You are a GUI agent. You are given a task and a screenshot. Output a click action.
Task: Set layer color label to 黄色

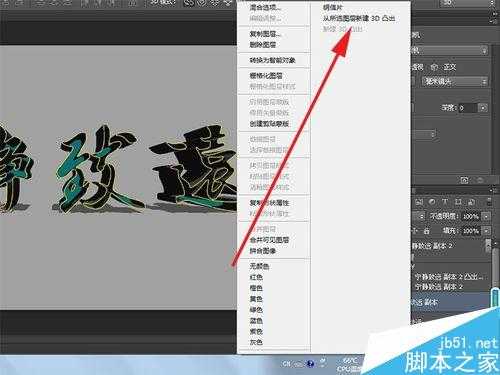pyautogui.click(x=256, y=299)
